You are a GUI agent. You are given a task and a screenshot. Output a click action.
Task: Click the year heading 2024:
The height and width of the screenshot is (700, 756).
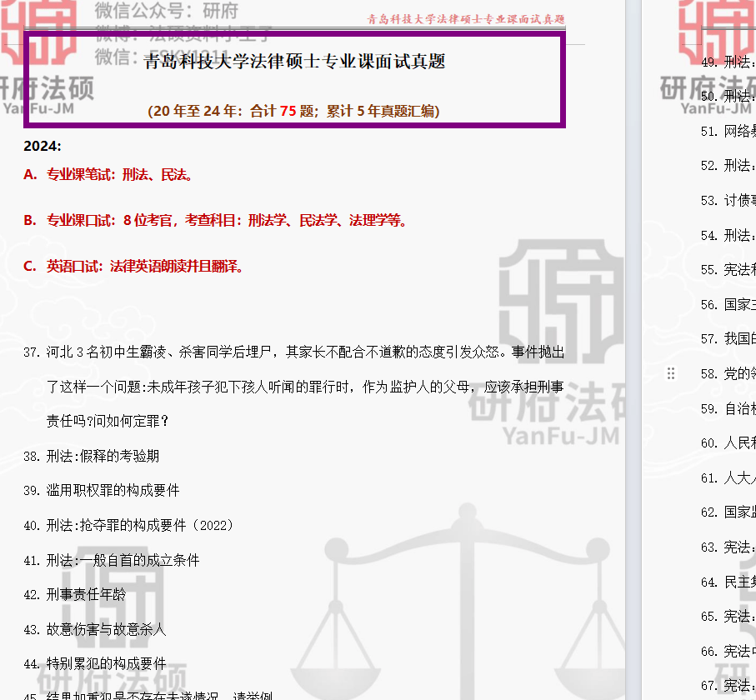[x=43, y=146]
